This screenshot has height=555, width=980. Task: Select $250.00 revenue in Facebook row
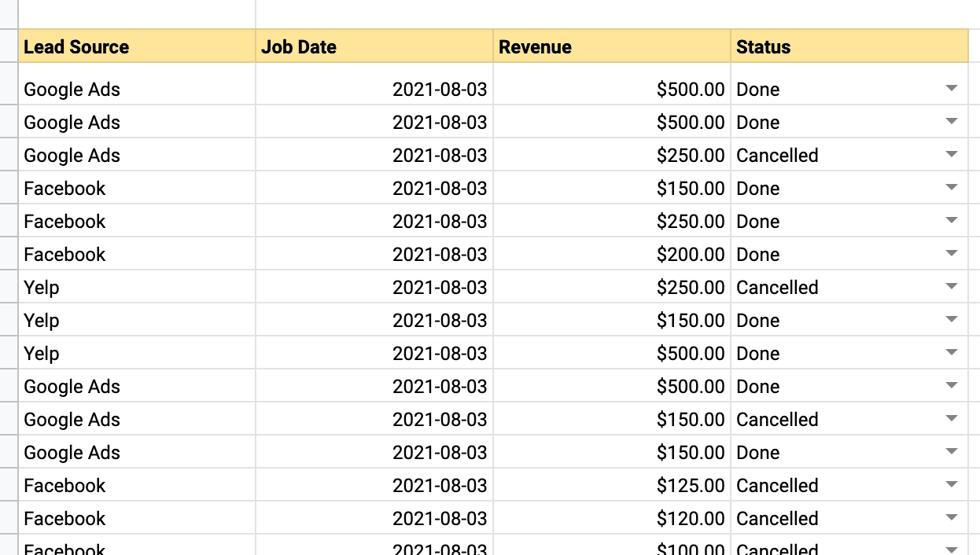point(612,221)
